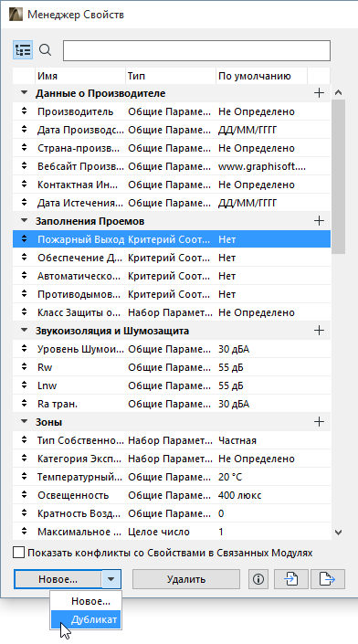Click reorder handle of Обеспечение Д... row
This screenshot has width=358, height=644.
pyautogui.click(x=25, y=258)
